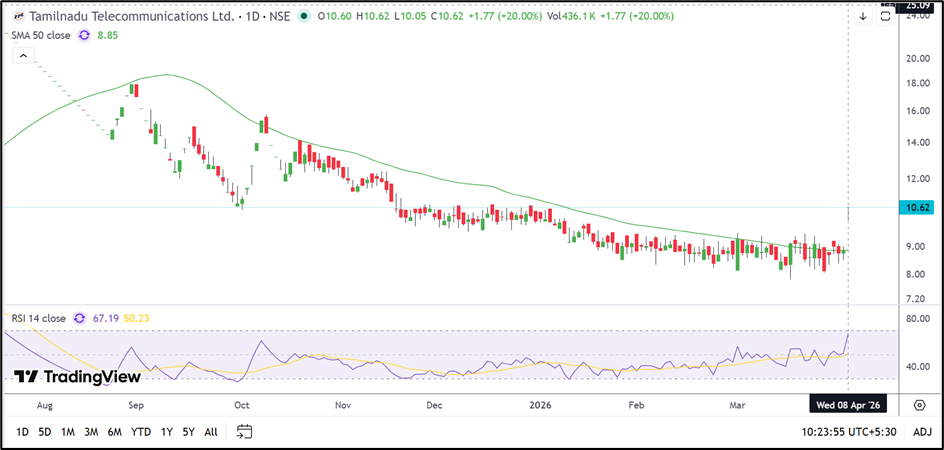
Task: Switch to YTD time range
Action: coord(142,432)
